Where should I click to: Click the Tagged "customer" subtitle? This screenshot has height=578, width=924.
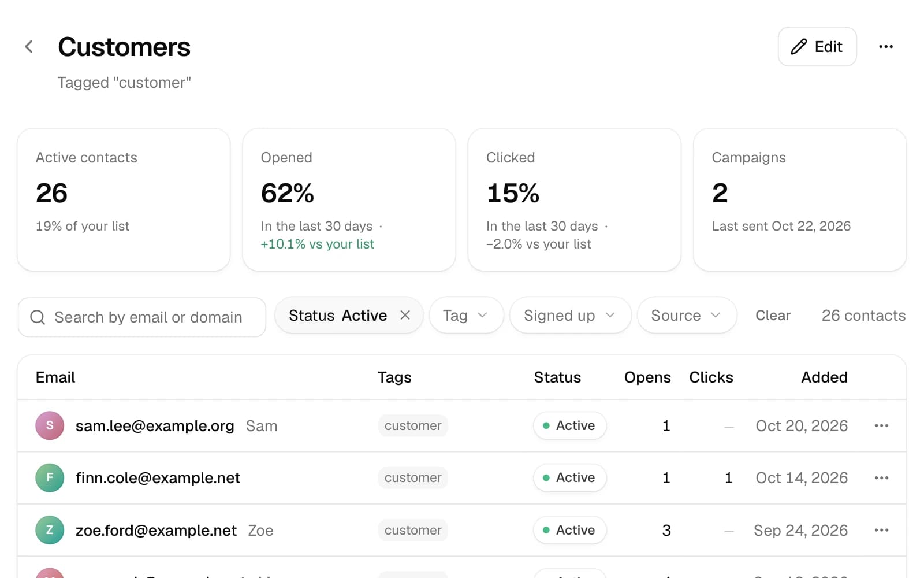(x=124, y=83)
